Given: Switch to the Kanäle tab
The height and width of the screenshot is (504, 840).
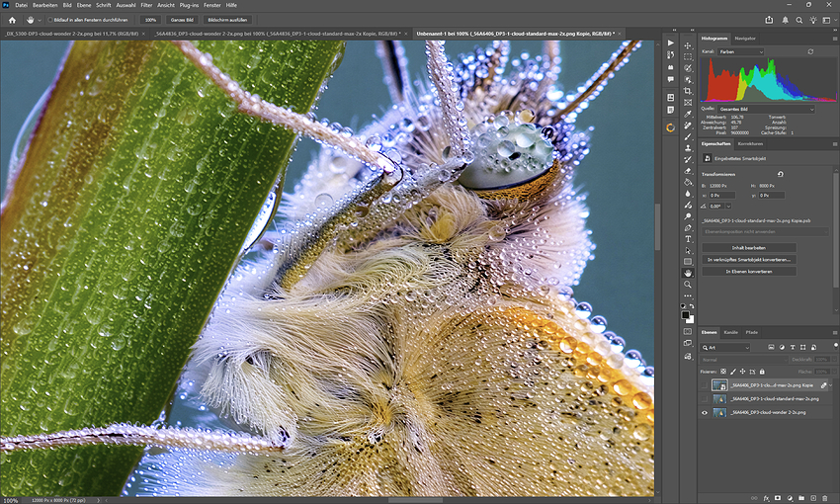Looking at the screenshot, I should (730, 332).
